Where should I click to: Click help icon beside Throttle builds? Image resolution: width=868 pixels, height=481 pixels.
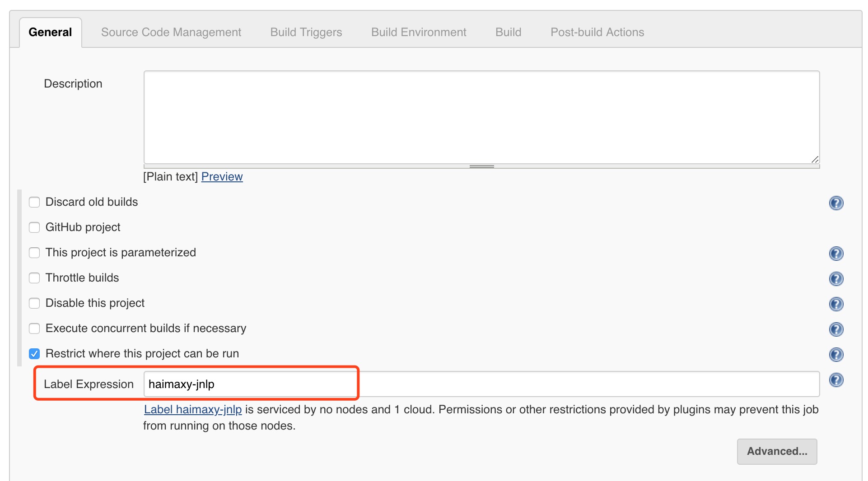(x=836, y=279)
